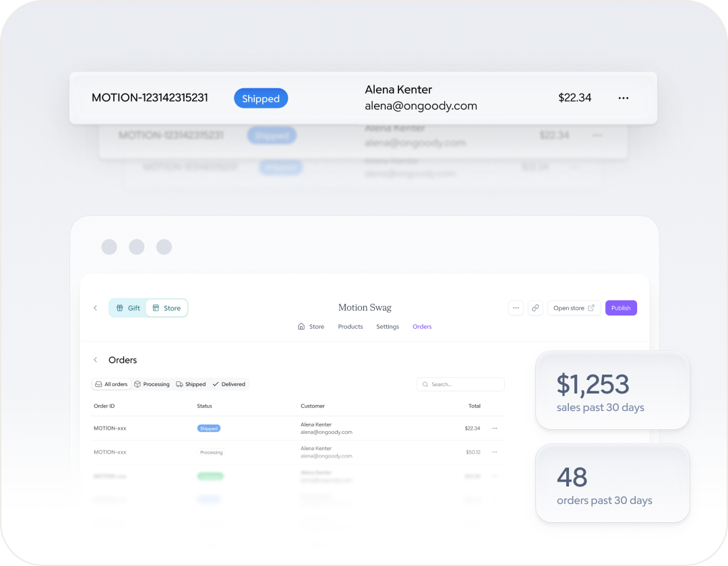Click the checkmark icon on Delivered filter
The image size is (728, 566).
[x=216, y=384]
